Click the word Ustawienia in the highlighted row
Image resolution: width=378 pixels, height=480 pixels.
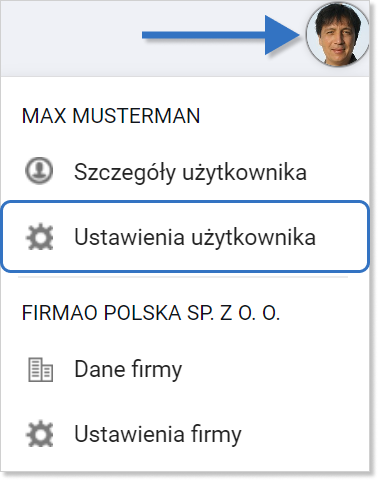[129, 237]
